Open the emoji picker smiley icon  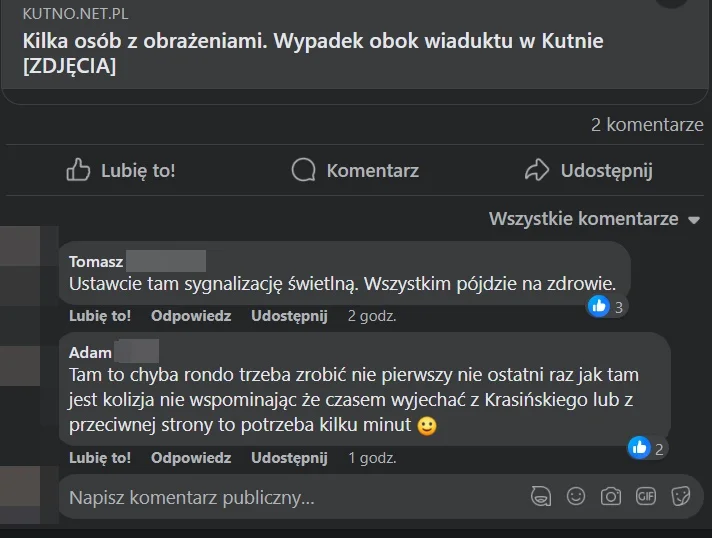pos(576,496)
